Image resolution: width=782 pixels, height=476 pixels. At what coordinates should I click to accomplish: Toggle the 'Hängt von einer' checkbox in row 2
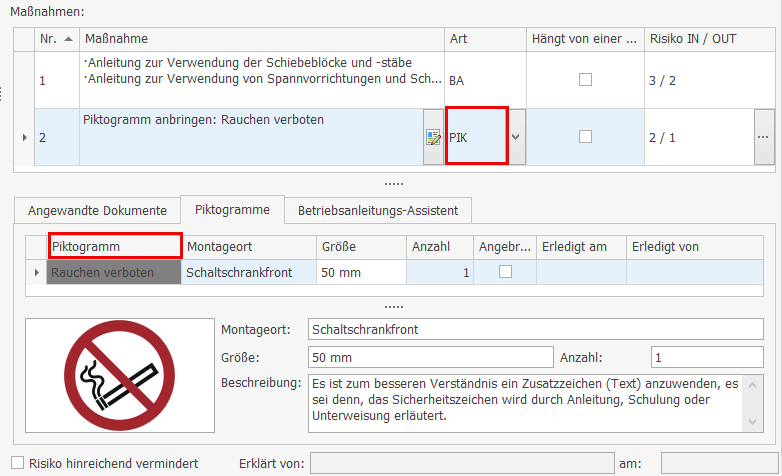coord(586,137)
